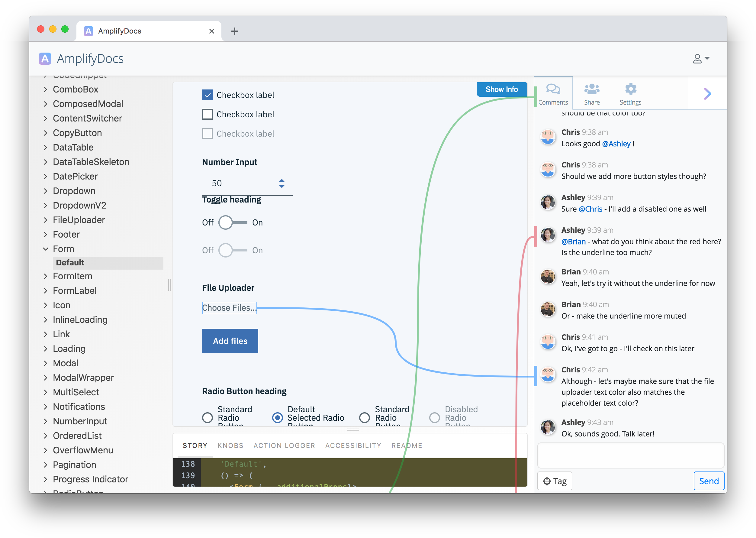Click the @Chris mention in Ashley's comment
This screenshot has width=756, height=538.
[590, 209]
